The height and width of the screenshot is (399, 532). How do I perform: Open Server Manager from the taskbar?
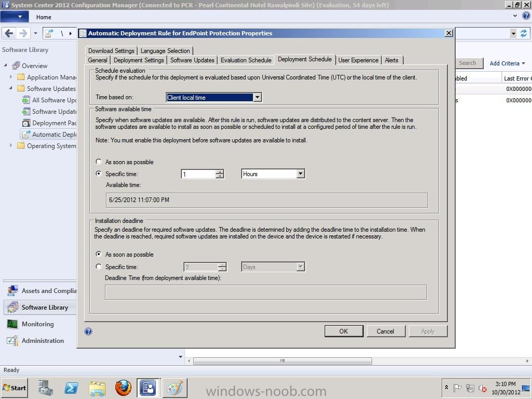(x=46, y=388)
